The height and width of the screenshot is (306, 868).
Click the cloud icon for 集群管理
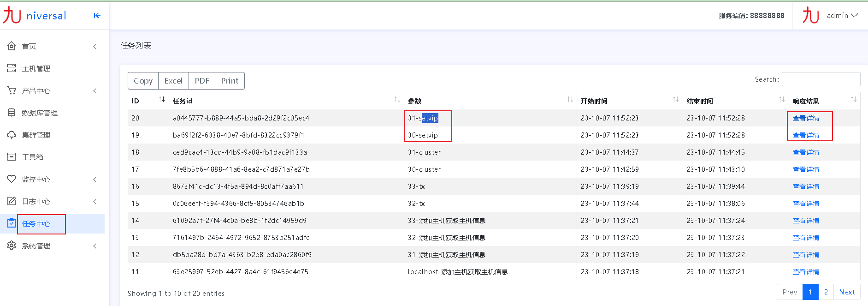[x=12, y=135]
